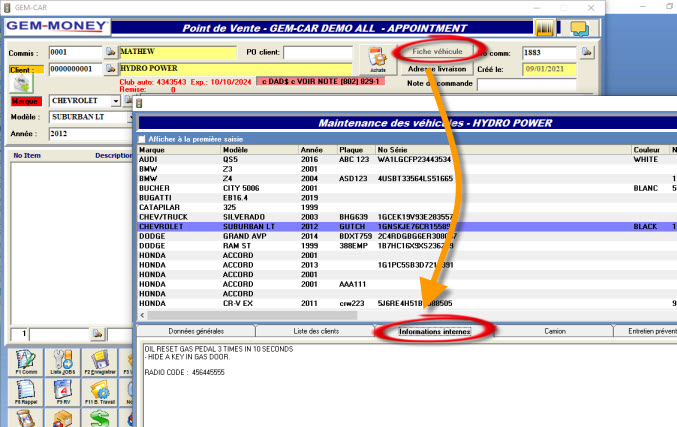677x427 pixels.
Task: Select the CHEVROLET SUBURBAN LT row
Action: [407, 227]
